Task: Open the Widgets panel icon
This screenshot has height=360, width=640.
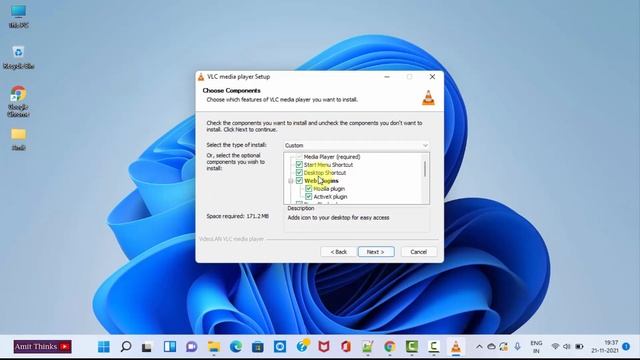Action: click(170, 347)
